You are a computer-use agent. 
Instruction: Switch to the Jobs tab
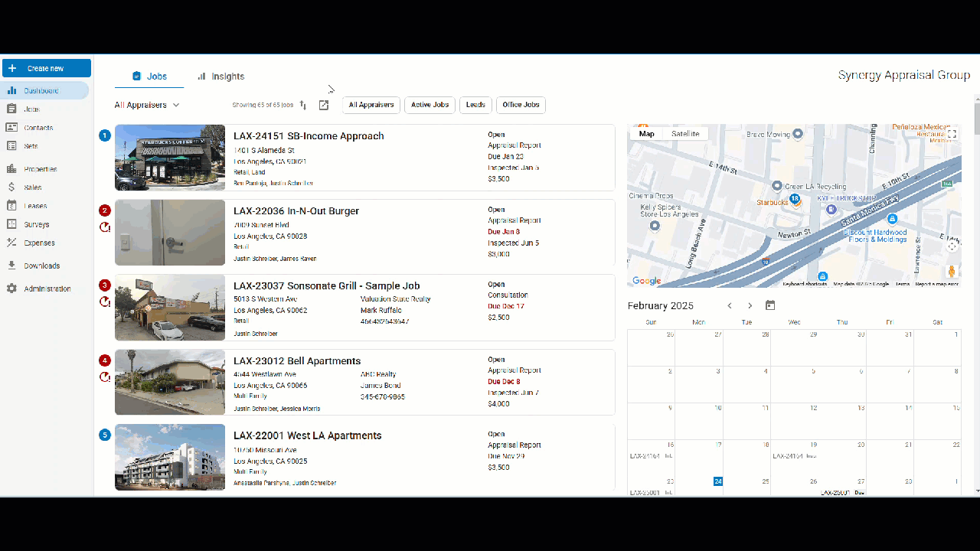click(149, 77)
